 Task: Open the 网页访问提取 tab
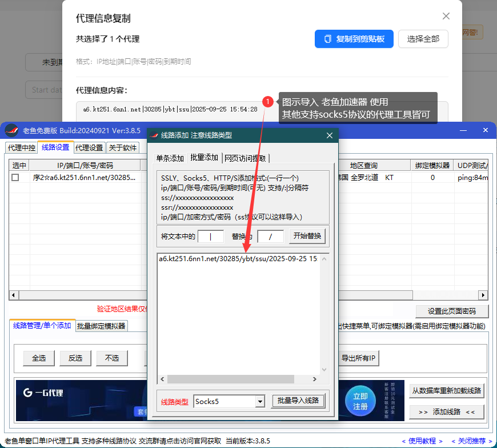tap(246, 158)
